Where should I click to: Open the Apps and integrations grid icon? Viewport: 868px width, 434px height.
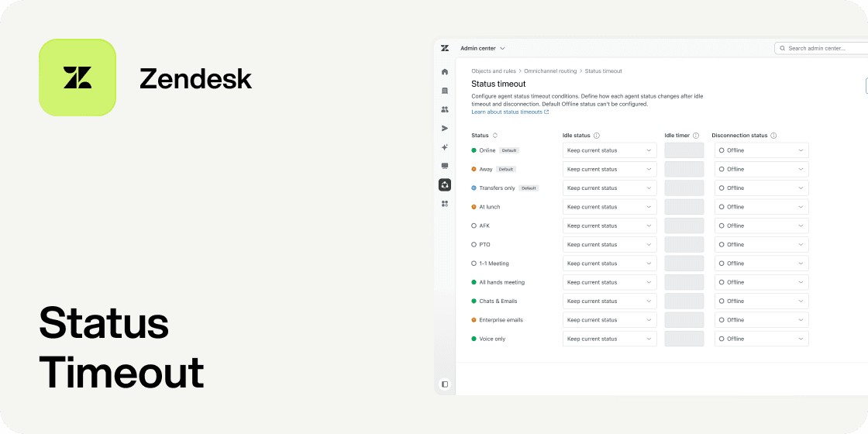(x=445, y=204)
